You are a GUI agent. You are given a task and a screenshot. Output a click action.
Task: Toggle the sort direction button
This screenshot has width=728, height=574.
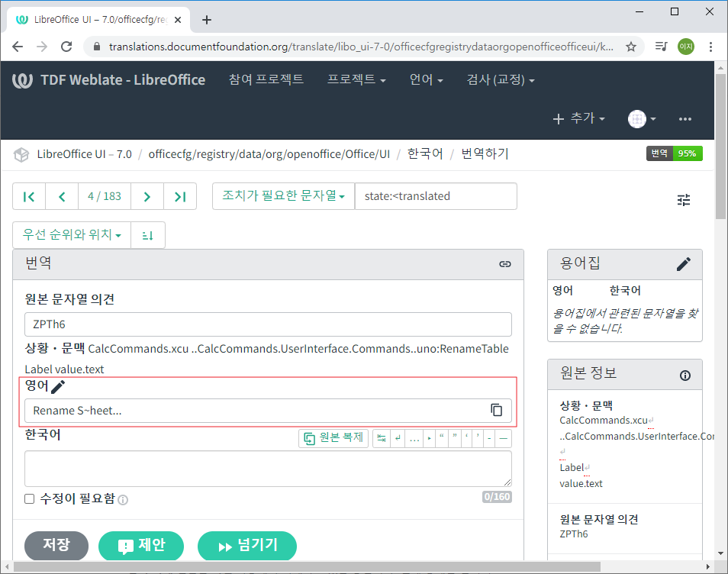point(147,235)
